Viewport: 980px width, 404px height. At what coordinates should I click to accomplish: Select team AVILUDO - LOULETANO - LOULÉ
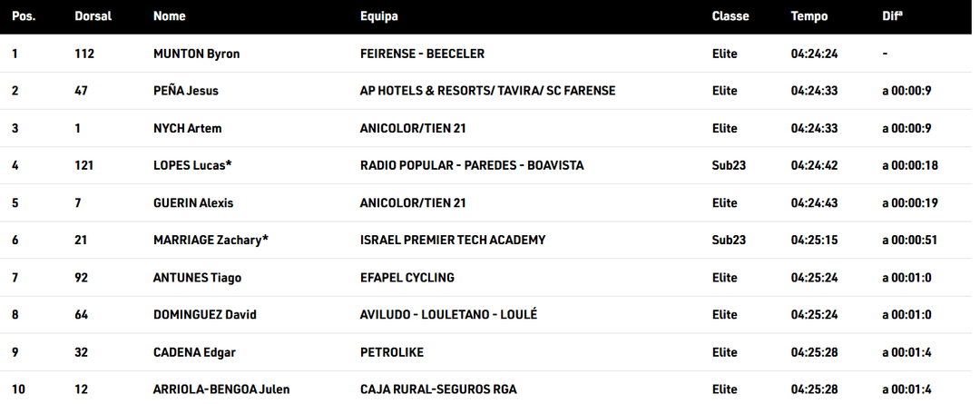(448, 314)
